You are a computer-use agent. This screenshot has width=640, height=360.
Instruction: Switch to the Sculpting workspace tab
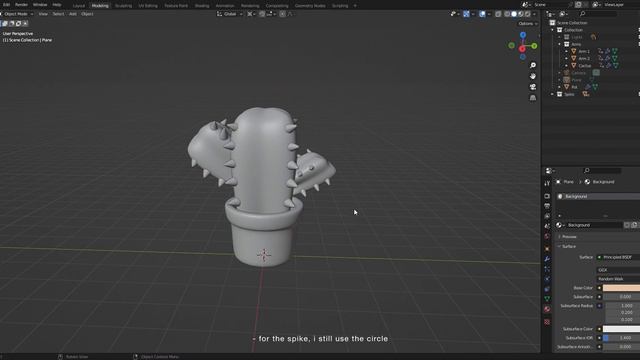123,6
